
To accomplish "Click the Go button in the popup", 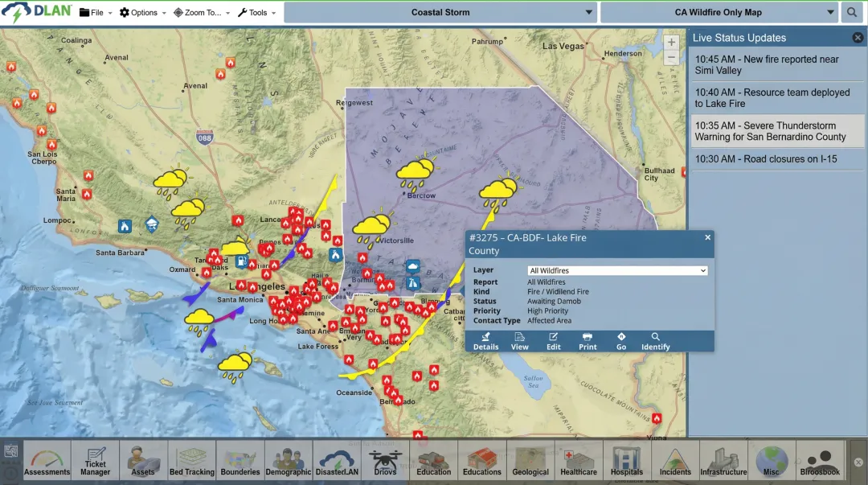I will (x=621, y=341).
